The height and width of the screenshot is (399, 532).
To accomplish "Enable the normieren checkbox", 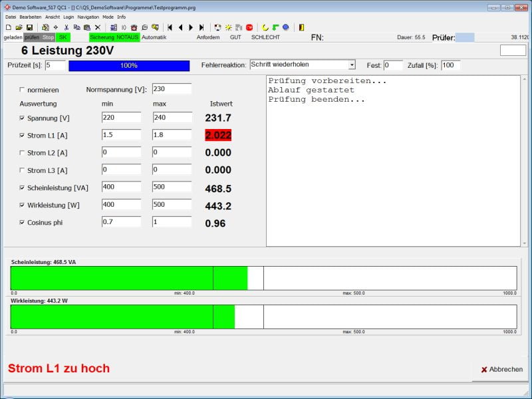I will [22, 90].
